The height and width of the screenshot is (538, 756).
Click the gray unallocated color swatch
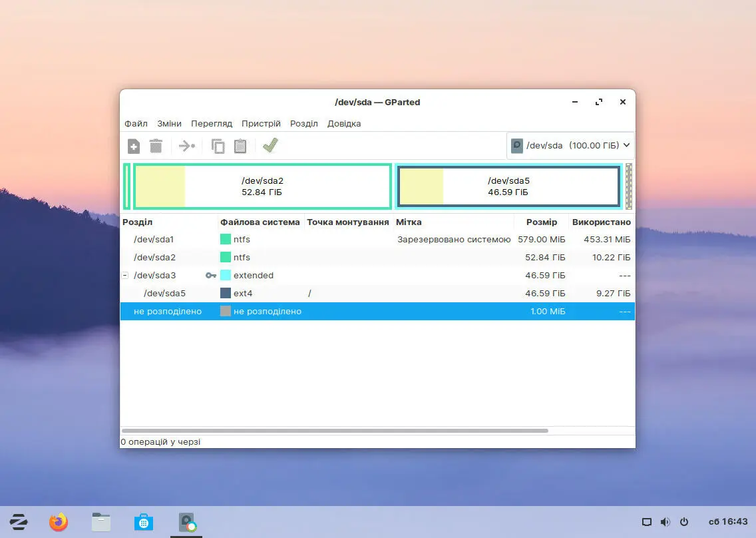[225, 311]
